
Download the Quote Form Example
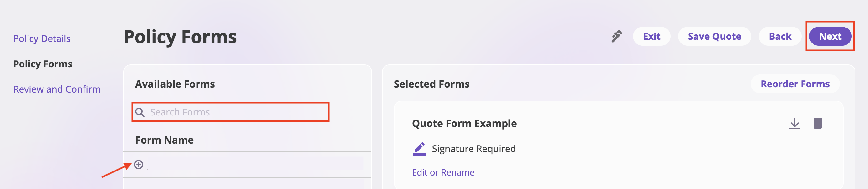[x=795, y=124]
